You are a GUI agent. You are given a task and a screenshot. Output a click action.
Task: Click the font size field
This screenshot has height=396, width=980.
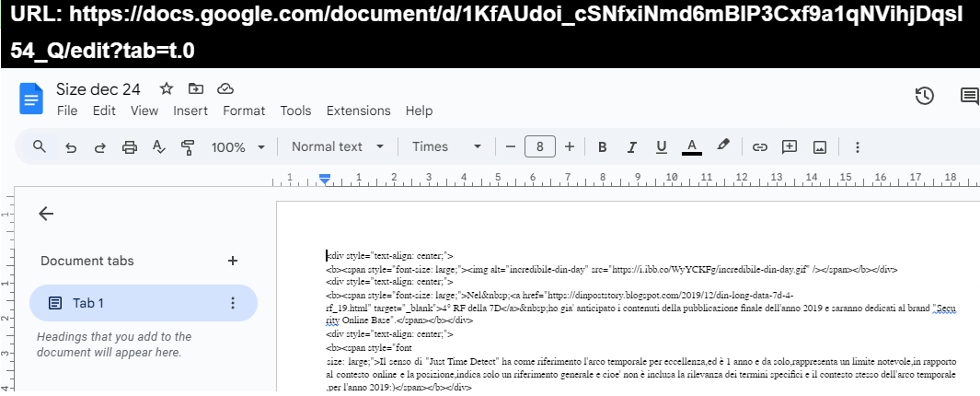[x=541, y=147]
